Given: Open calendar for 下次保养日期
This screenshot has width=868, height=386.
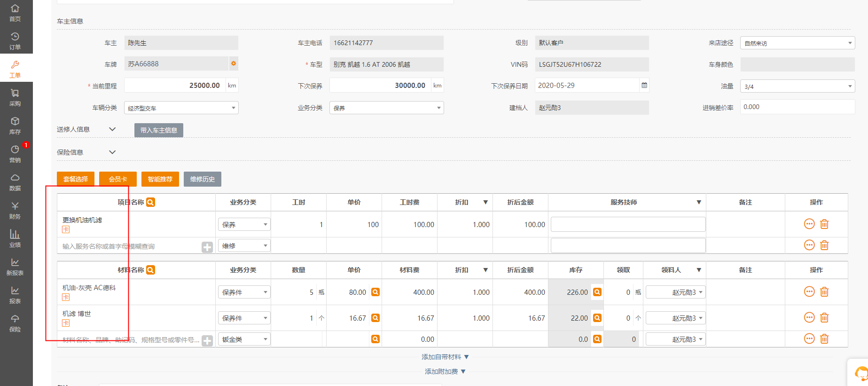Looking at the screenshot, I should pyautogui.click(x=644, y=85).
